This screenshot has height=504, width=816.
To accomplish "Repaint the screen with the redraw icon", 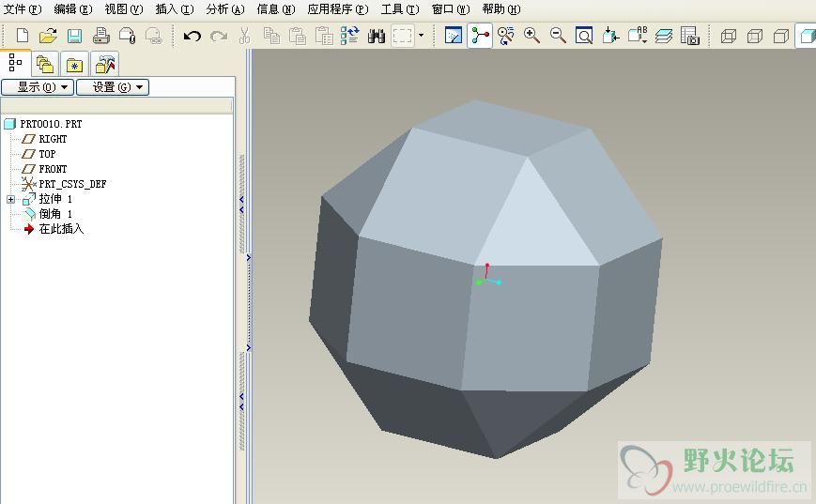I will point(454,36).
